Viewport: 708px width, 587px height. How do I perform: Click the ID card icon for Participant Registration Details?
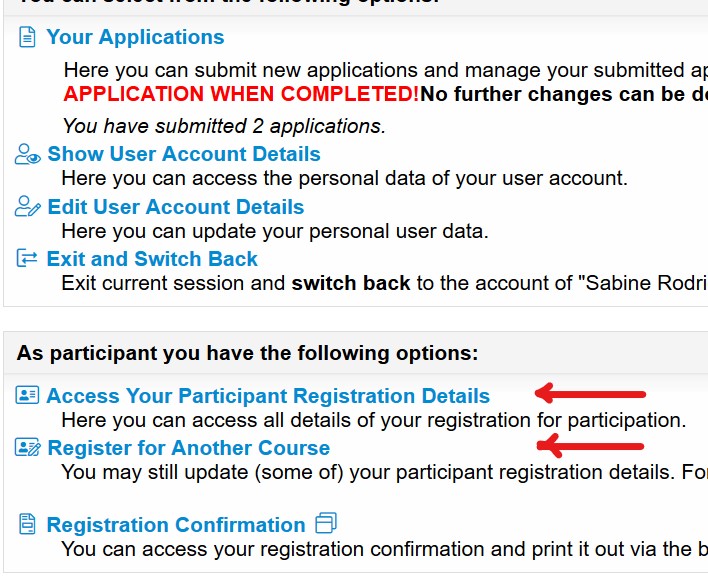click(27, 395)
